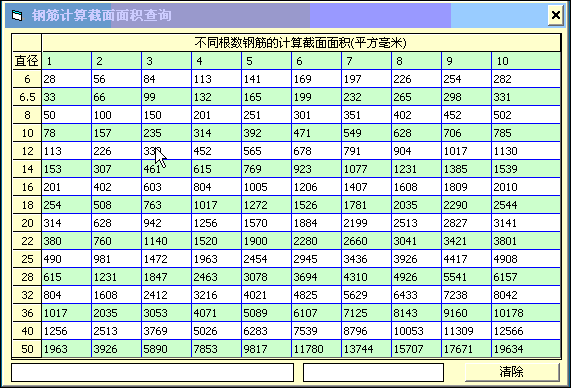The width and height of the screenshot is (571, 388).
Task: Focus the wide result field left of 清除
Action: pos(153,372)
